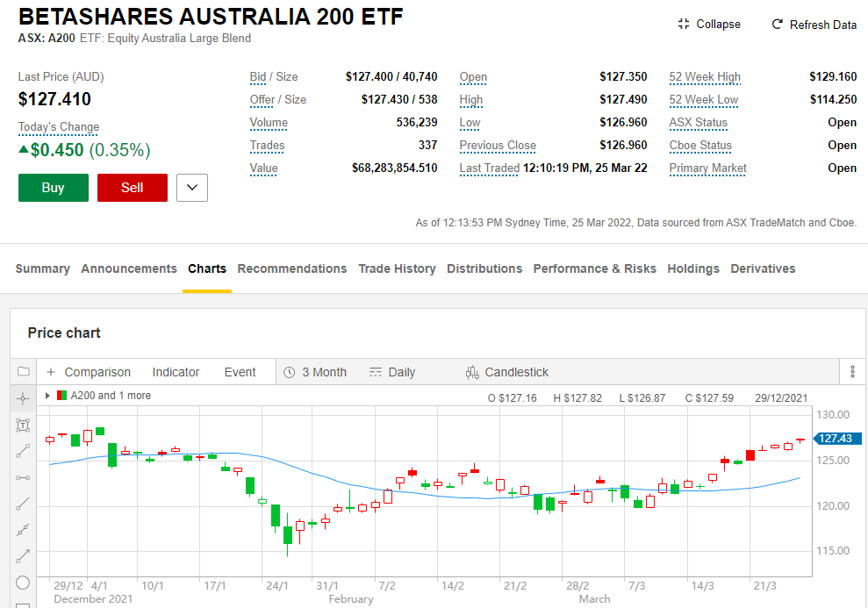868x608 pixels.
Task: Click the Offer / Size label
Action: (x=278, y=100)
